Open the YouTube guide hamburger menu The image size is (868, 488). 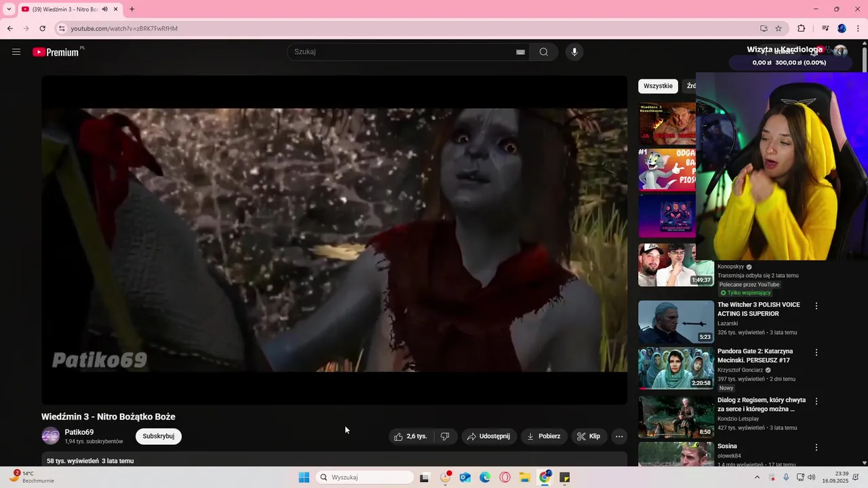click(16, 52)
